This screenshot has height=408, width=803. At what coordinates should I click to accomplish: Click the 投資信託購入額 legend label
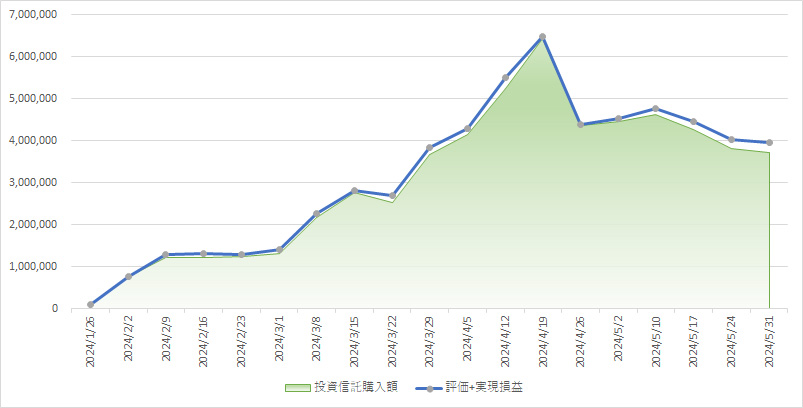pyautogui.click(x=355, y=388)
